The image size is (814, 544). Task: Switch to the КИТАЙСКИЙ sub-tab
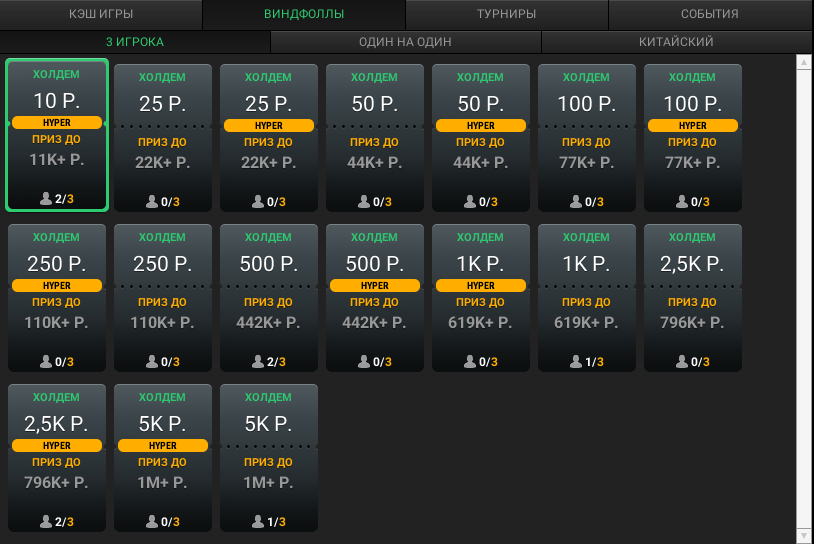coord(676,42)
